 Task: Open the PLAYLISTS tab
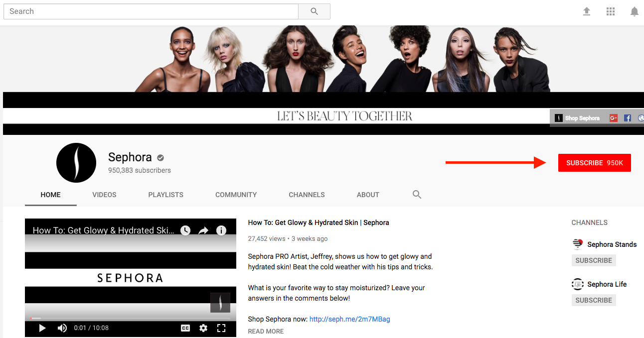click(x=166, y=195)
